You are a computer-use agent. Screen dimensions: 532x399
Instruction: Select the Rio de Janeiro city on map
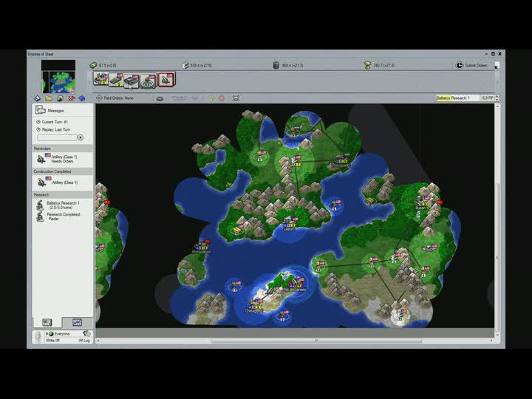295,285
